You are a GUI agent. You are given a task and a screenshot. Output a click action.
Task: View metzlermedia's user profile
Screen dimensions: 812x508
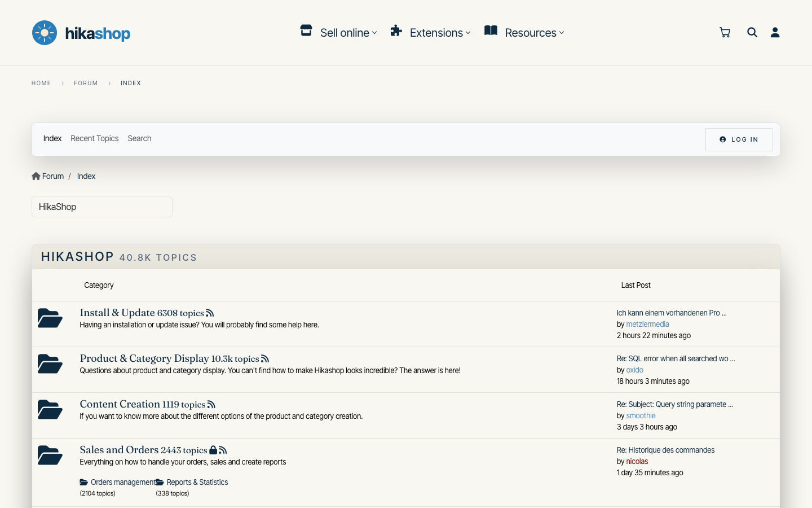coord(648,324)
